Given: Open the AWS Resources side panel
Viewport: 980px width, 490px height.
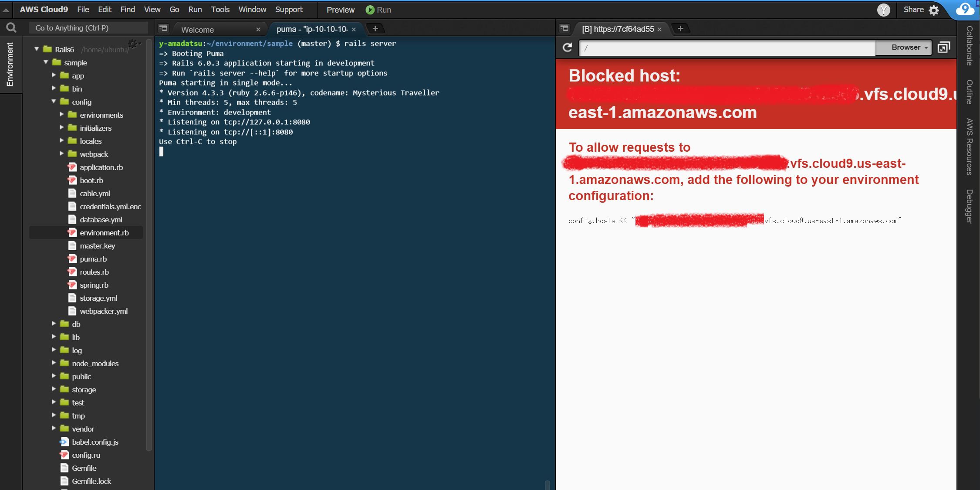Looking at the screenshot, I should [x=969, y=146].
